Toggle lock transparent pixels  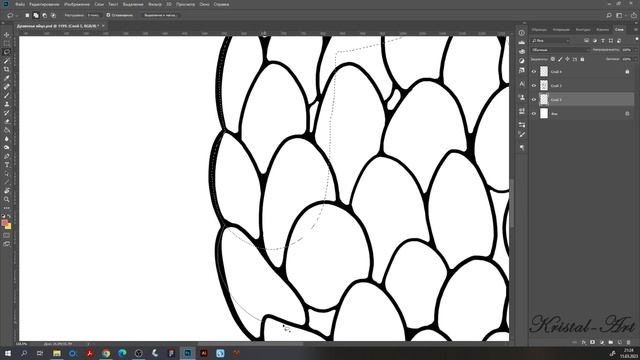tap(553, 59)
